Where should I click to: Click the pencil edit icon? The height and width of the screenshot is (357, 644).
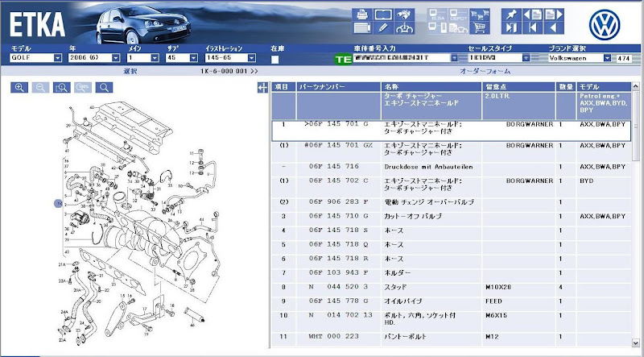point(383,28)
